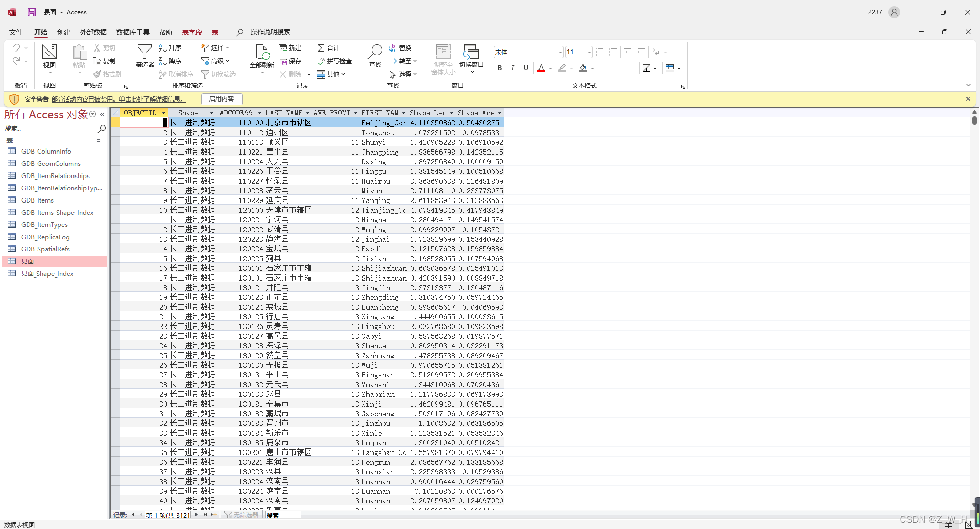Image resolution: width=980 pixels, height=529 pixels.
Task: Open the 外部数据 ribbon tab
Action: coord(92,32)
